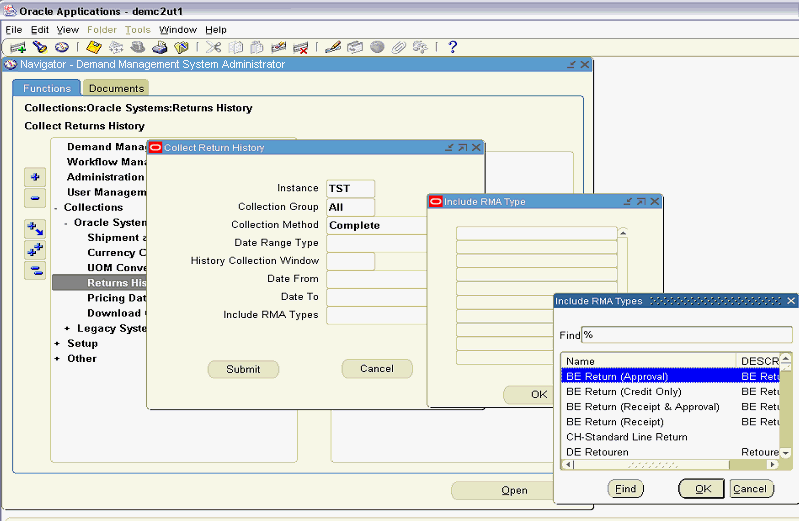Click the Find text field containing %
Viewport: 799px width, 521px height.
686,335
